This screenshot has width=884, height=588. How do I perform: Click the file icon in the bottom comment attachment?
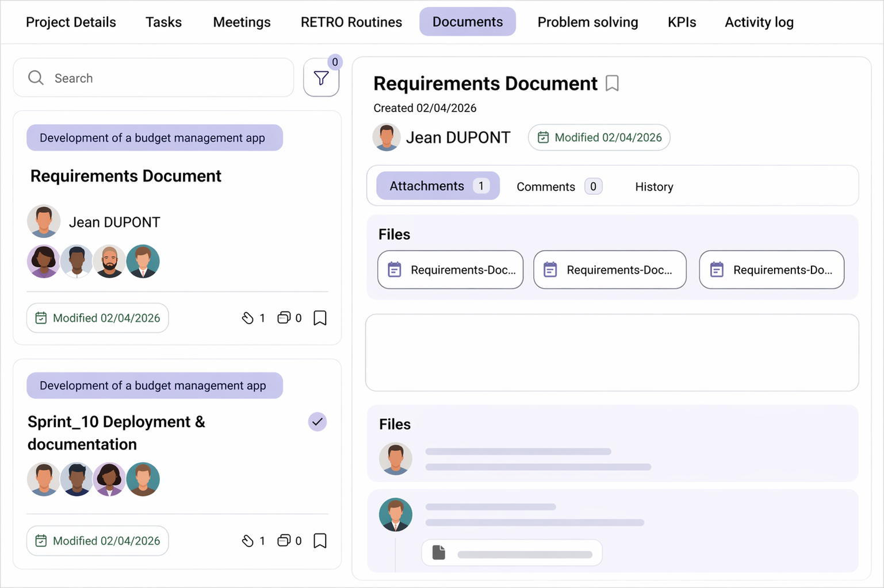click(439, 552)
